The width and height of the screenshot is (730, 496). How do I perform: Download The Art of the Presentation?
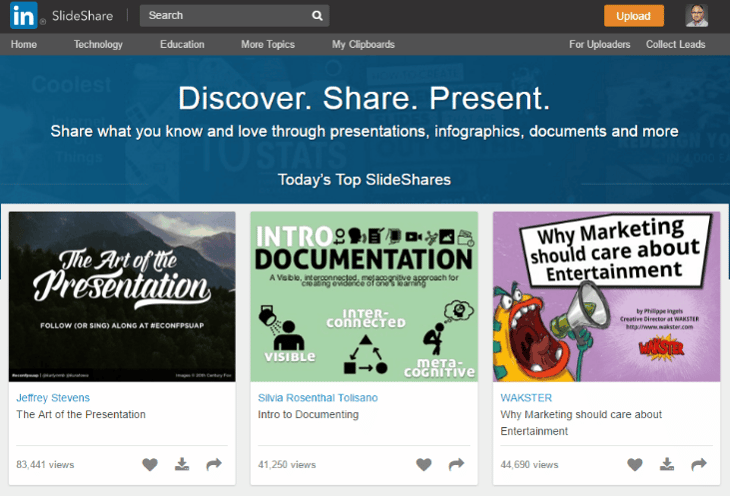point(182,464)
